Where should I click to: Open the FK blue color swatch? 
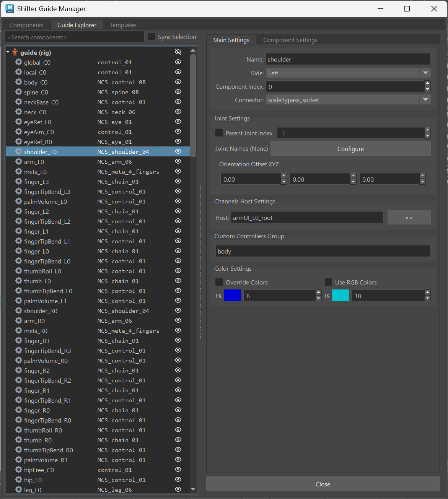tap(232, 296)
